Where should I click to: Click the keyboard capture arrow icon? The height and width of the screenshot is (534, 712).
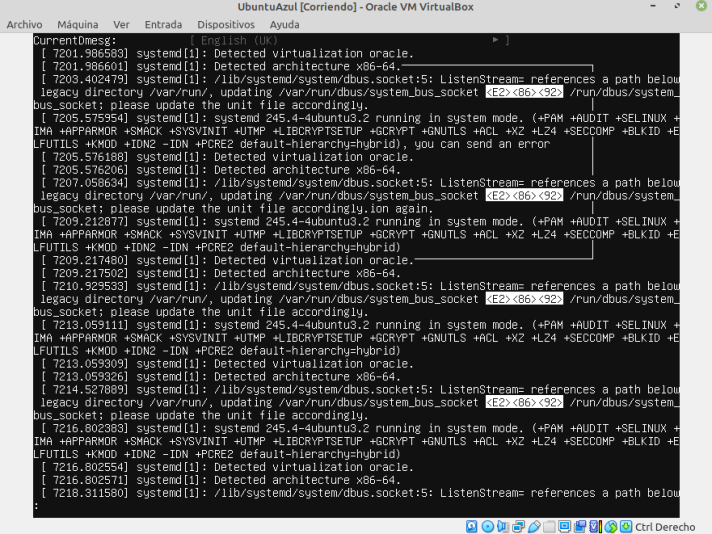tap(624, 526)
